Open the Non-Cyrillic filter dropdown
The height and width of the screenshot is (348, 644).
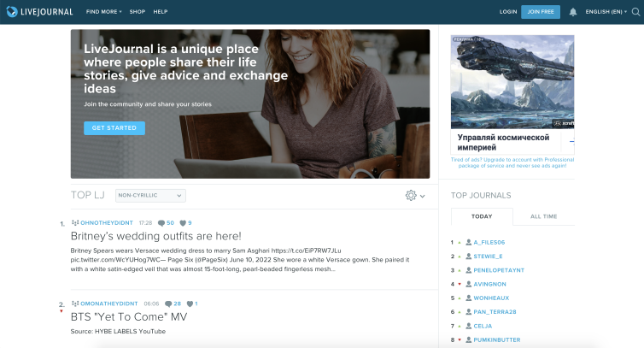pos(150,196)
